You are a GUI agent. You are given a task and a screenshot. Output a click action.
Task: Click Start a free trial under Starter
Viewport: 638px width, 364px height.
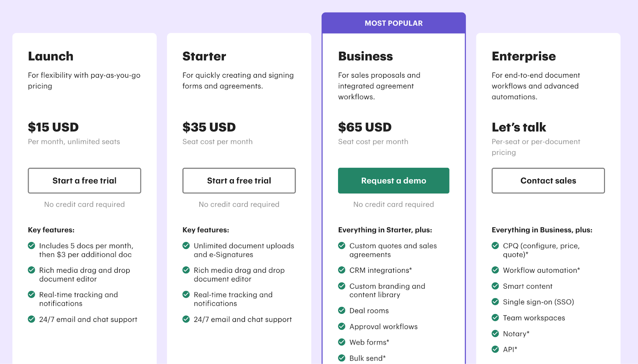tap(239, 181)
